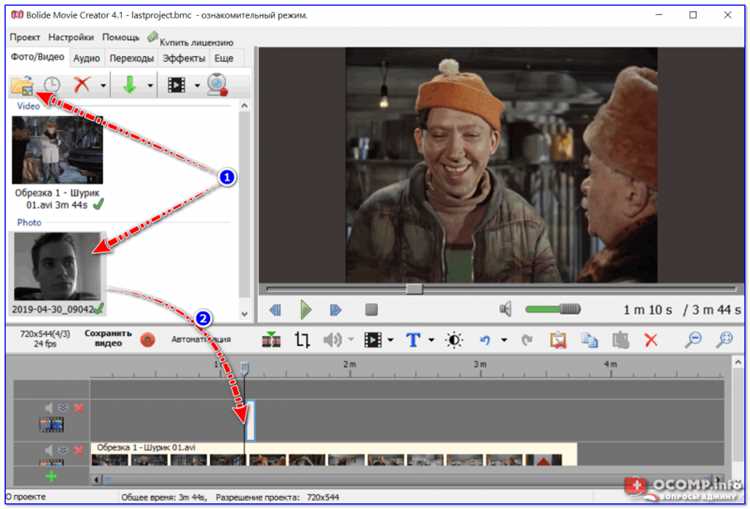Select the 2019-04-30 photo thumbnail
The height and width of the screenshot is (509, 750).
57,266
